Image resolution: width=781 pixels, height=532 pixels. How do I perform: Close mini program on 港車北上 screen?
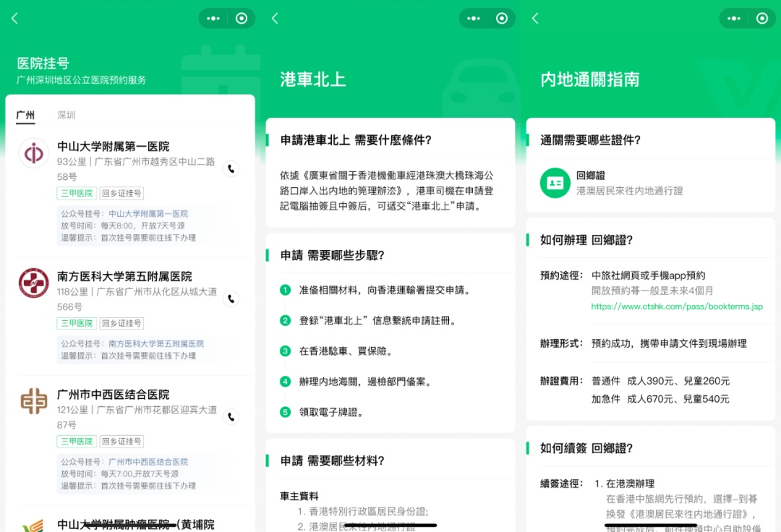tap(502, 18)
